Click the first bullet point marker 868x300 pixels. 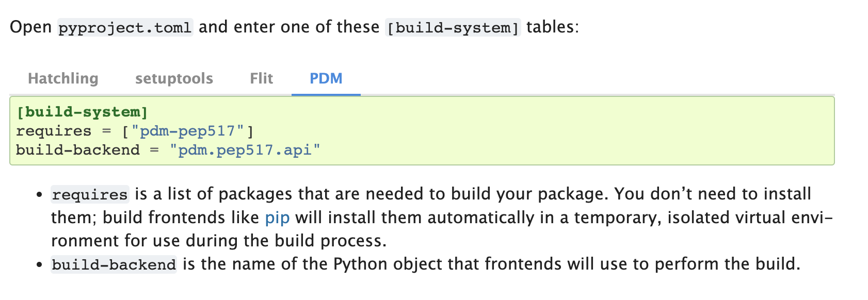pyautogui.click(x=39, y=195)
